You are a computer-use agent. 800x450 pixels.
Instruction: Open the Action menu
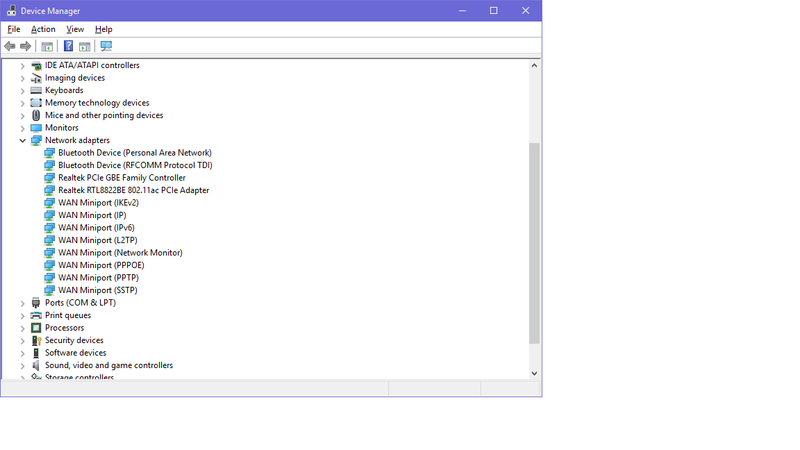click(43, 30)
